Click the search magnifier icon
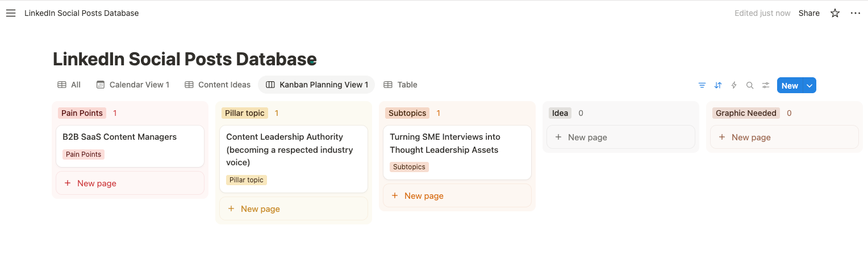Image resolution: width=868 pixels, height=263 pixels. point(750,85)
